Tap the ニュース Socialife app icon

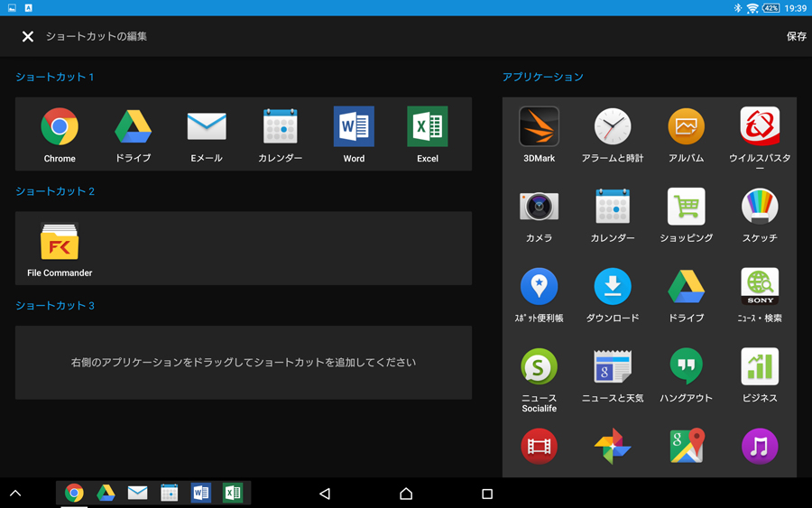tap(539, 367)
